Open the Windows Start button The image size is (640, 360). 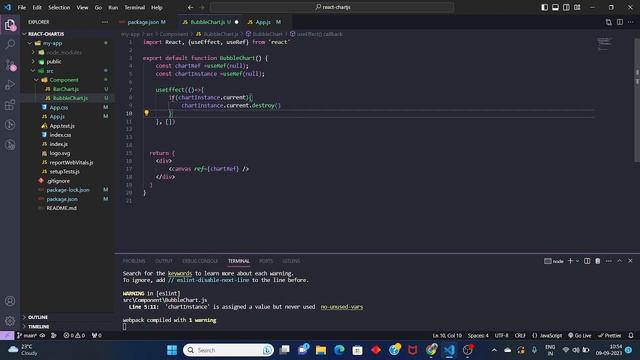(x=172, y=350)
